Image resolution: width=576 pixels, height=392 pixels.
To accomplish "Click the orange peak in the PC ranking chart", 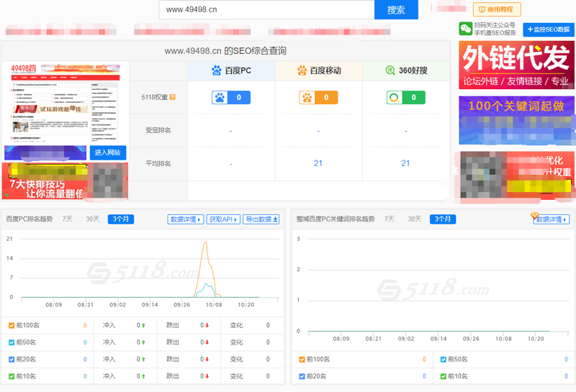I will click(x=206, y=242).
